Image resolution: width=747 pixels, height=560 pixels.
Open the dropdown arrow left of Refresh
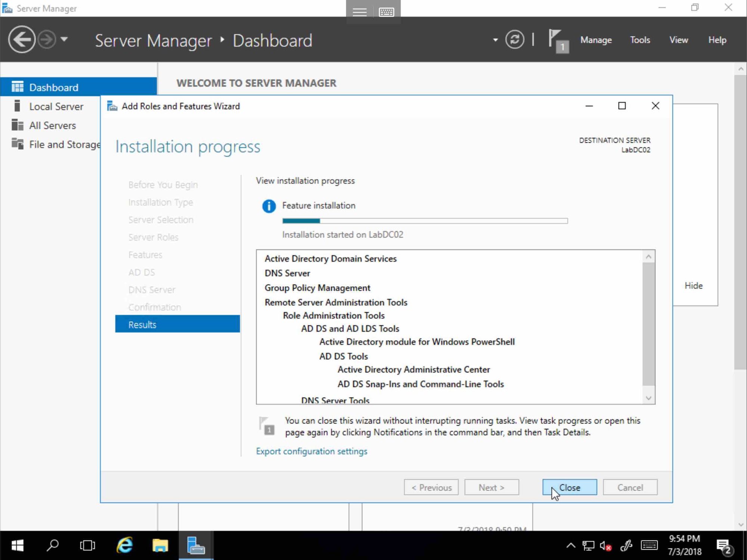[x=495, y=40]
